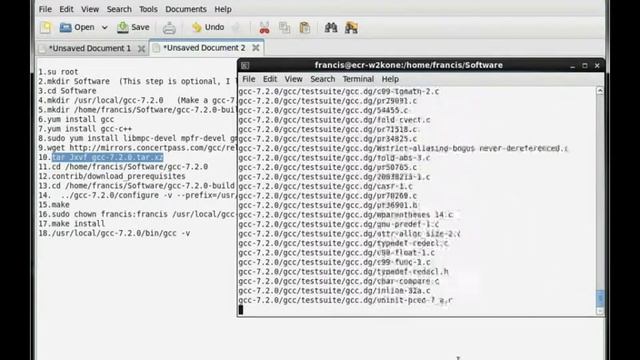Click the terminal window menu icon in the title bar

(245, 65)
